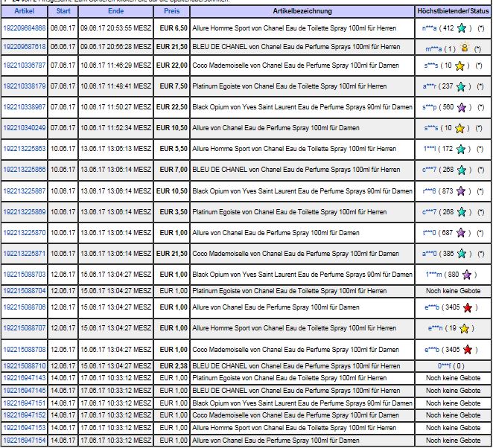Open article 192216947151

pyautogui.click(x=25, y=403)
